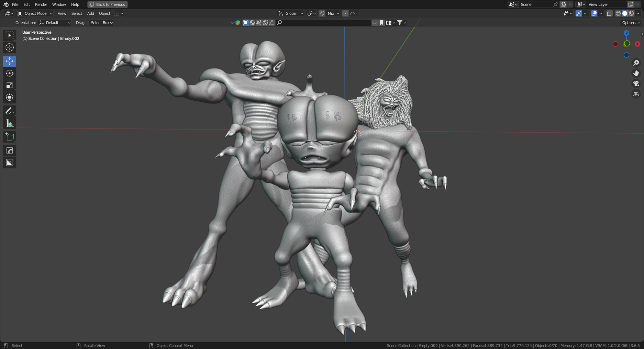Open the Orientation Default dropdown
Image resolution: width=644 pixels, height=349 pixels.
55,23
